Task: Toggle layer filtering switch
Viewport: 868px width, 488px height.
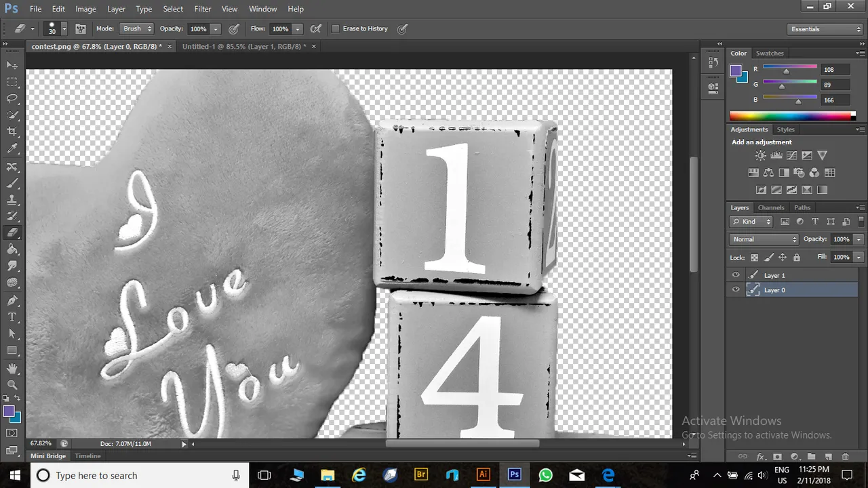Action: pyautogui.click(x=862, y=222)
